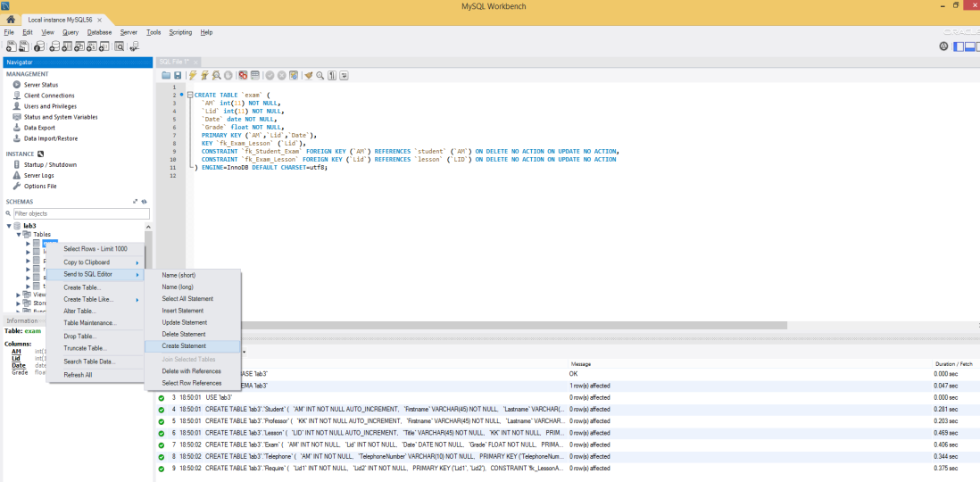The image size is (980, 482).
Task: Expand the exam table node arrow
Action: coord(29,243)
